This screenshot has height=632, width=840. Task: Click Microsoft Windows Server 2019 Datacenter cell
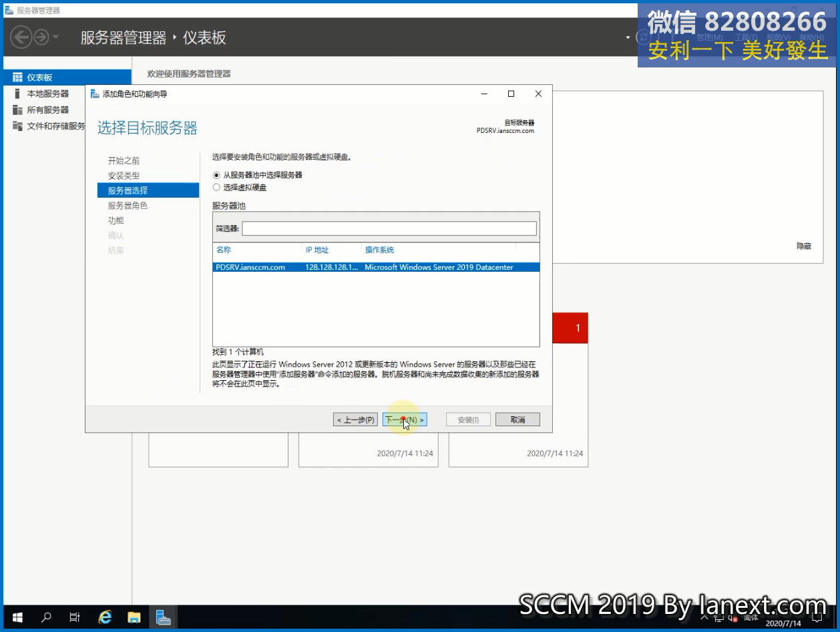[x=439, y=267]
